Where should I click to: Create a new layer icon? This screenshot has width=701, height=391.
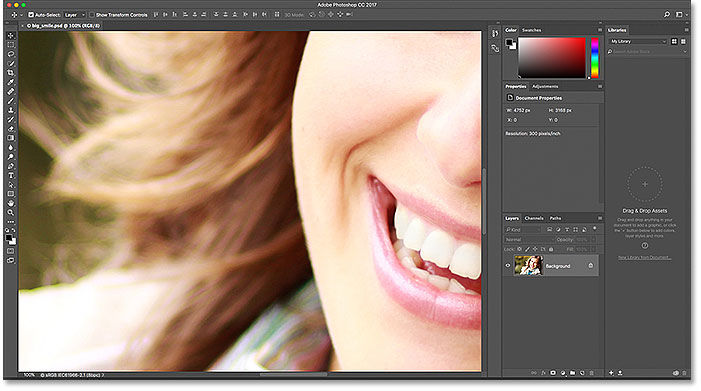click(582, 373)
